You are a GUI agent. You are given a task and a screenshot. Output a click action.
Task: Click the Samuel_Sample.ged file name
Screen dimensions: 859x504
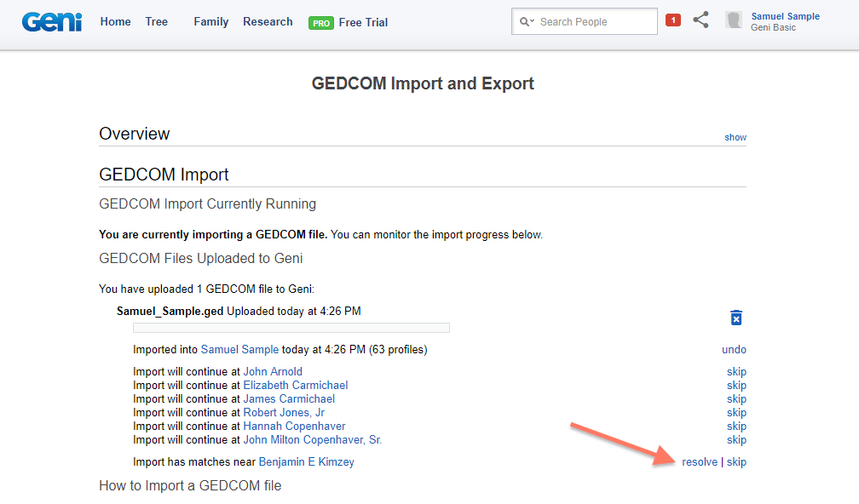tap(170, 312)
